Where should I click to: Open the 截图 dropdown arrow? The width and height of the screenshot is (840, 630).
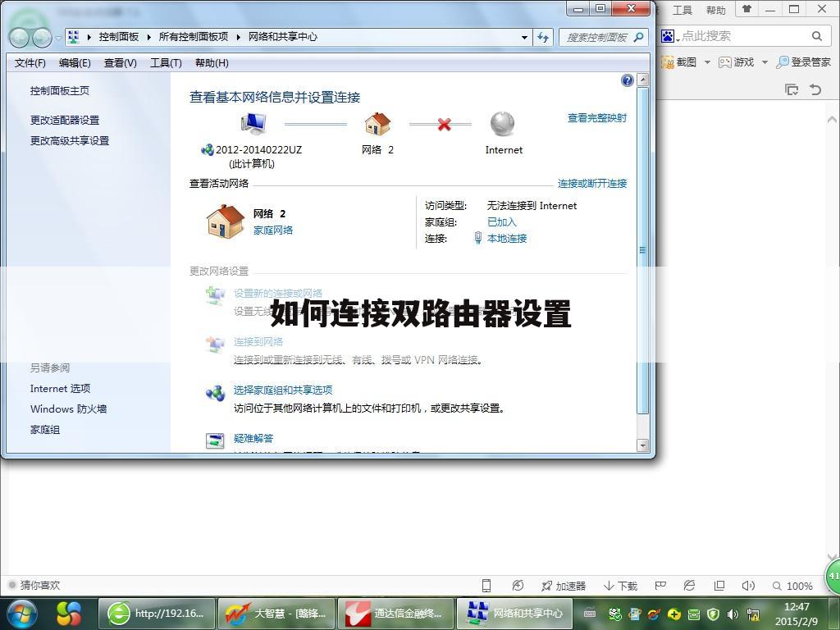[x=707, y=62]
